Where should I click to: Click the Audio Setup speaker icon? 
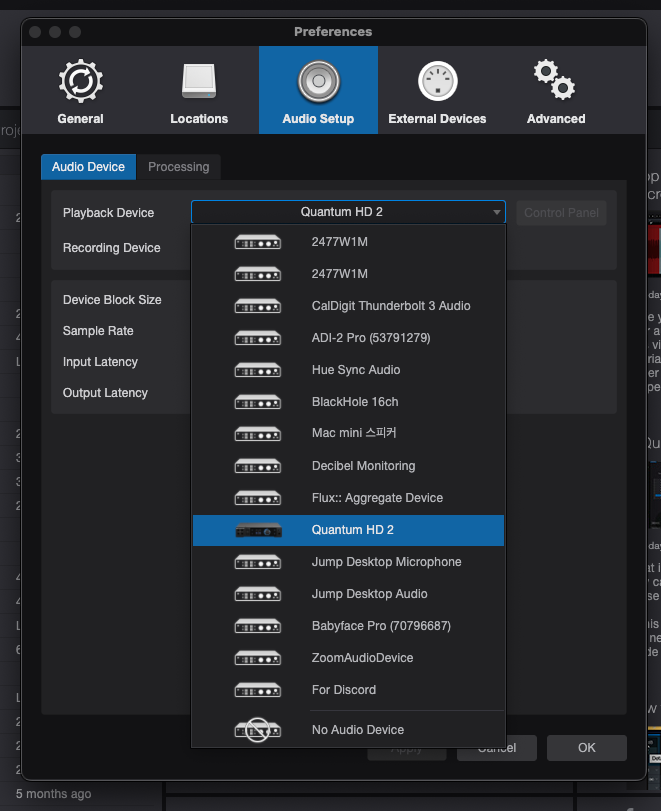pyautogui.click(x=319, y=81)
